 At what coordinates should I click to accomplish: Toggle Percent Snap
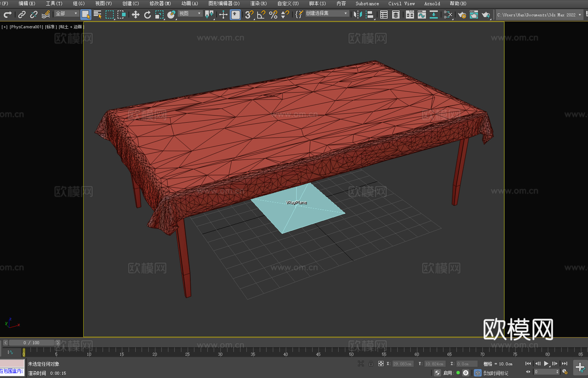tap(273, 14)
